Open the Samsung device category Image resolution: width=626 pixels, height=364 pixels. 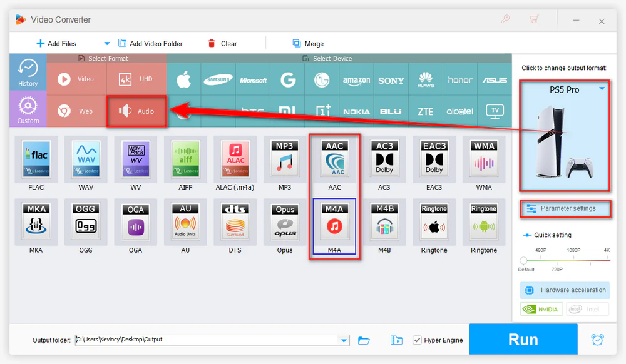point(218,79)
